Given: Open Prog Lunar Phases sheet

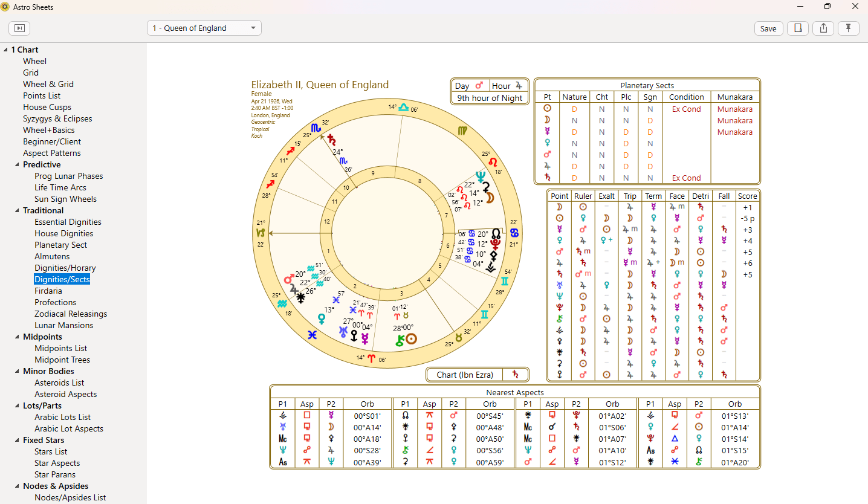Looking at the screenshot, I should pyautogui.click(x=68, y=176).
